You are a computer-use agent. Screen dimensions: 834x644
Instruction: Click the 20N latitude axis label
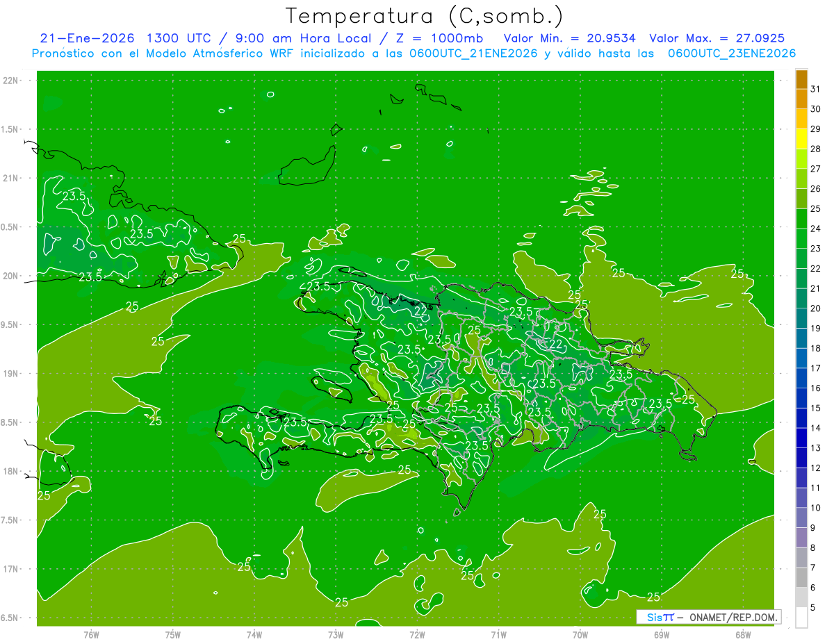(x=10, y=276)
